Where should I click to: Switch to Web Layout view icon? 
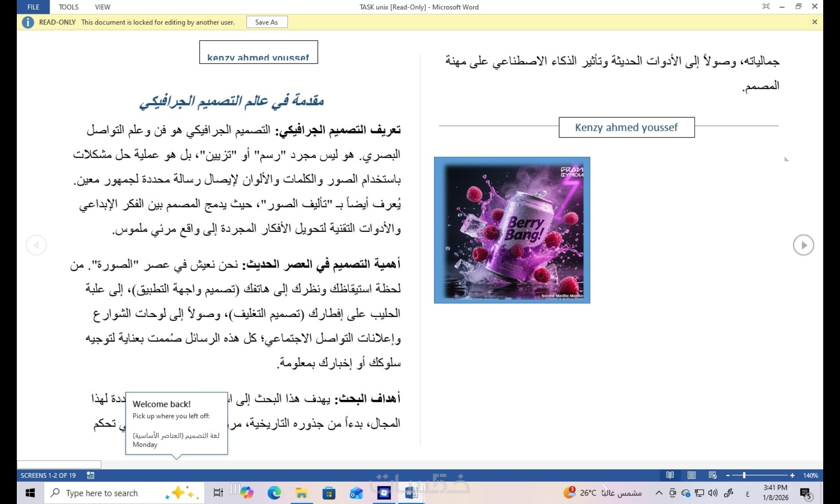click(x=713, y=475)
